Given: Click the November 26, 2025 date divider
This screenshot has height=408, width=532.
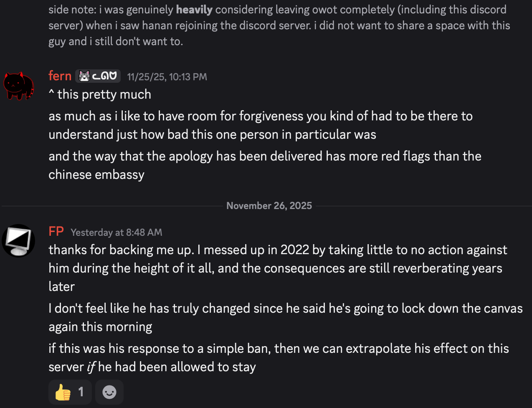Looking at the screenshot, I should pos(269,206).
